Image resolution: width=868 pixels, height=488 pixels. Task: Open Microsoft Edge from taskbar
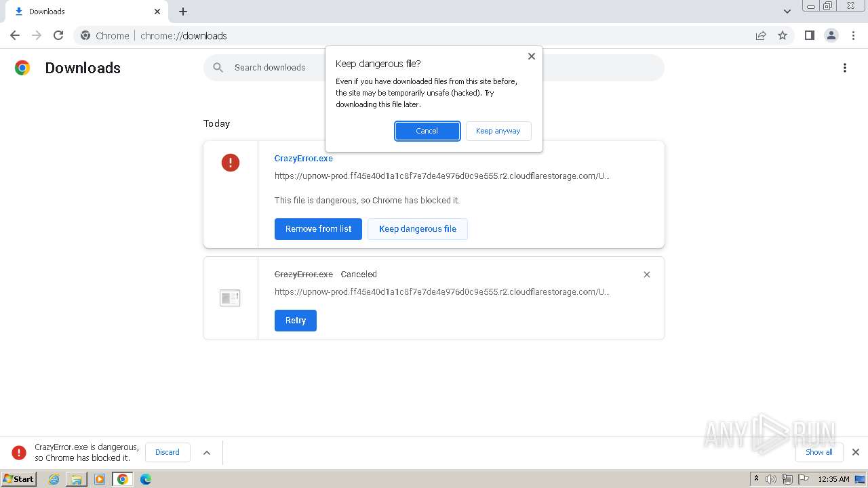[146, 479]
